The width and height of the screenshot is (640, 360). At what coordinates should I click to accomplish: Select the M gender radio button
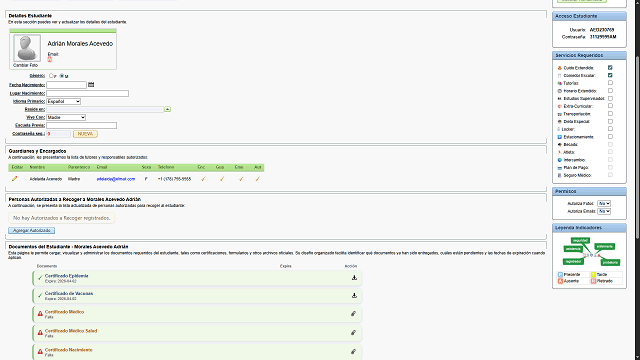pos(62,76)
